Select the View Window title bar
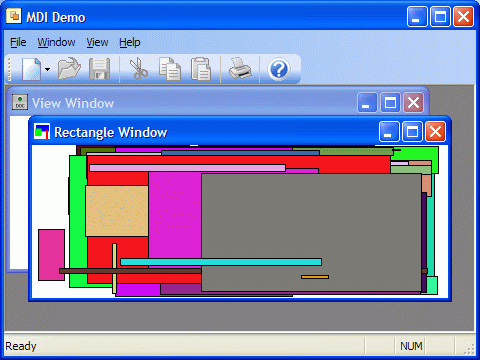480x360 pixels. click(x=218, y=102)
